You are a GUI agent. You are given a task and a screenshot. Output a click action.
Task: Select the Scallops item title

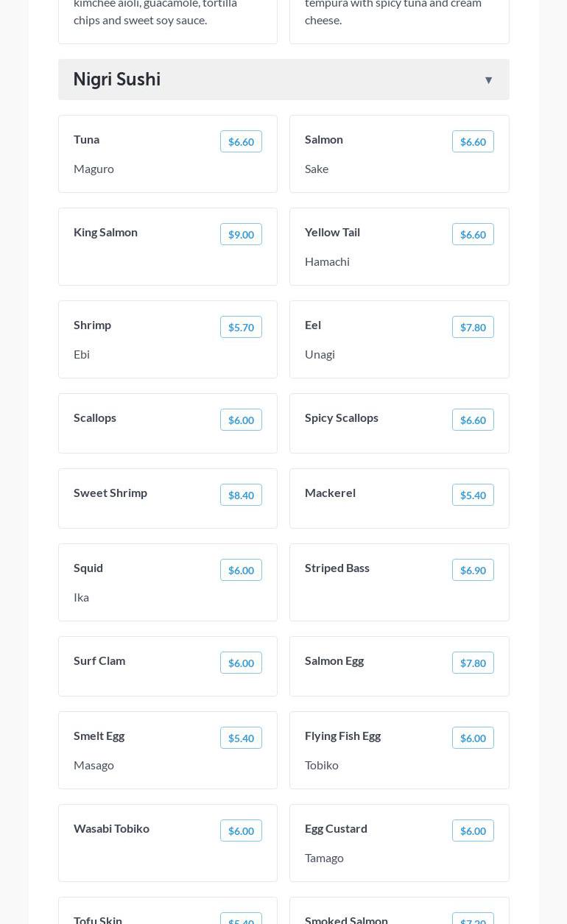tap(95, 417)
